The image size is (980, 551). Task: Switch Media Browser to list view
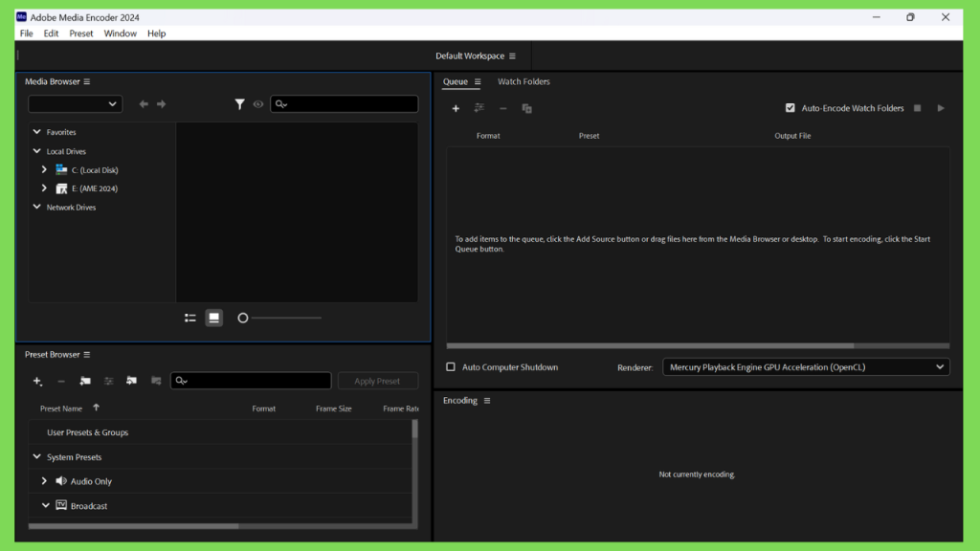click(190, 318)
